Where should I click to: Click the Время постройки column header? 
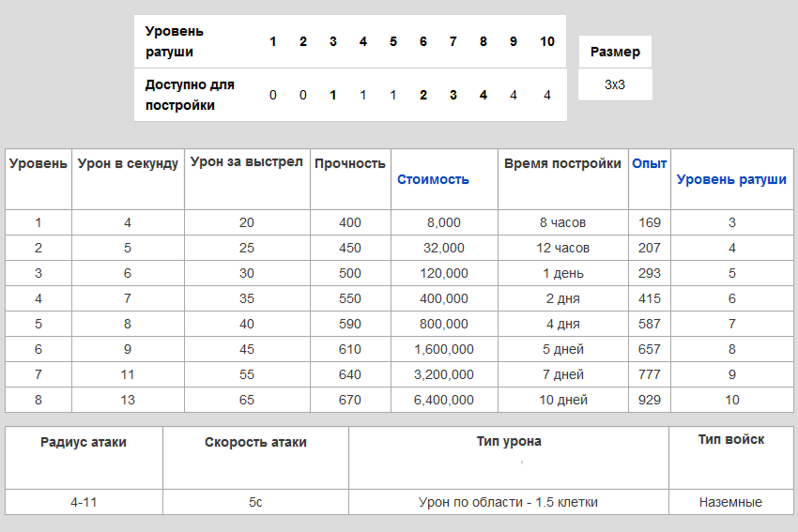[x=562, y=163]
